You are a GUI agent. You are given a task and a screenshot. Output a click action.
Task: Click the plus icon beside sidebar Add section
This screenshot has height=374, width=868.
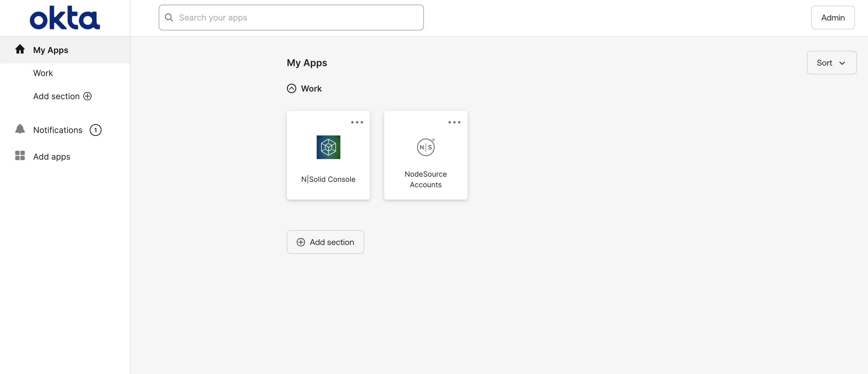(x=87, y=96)
